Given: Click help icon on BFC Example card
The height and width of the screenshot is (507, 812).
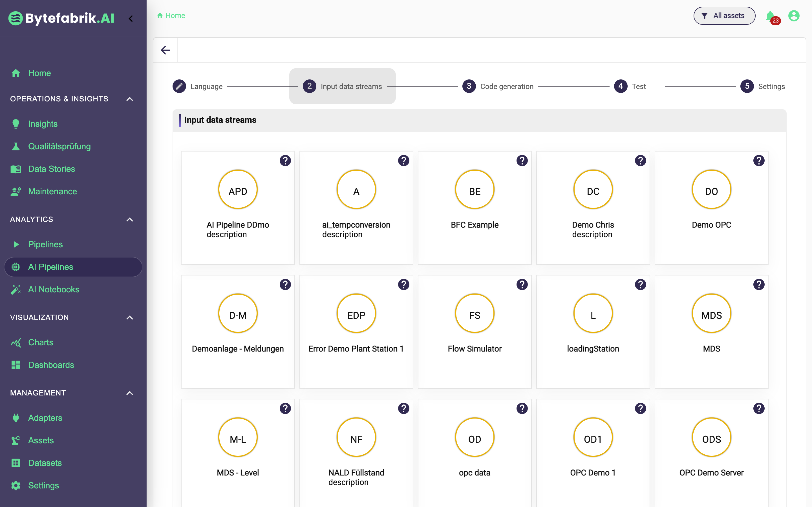Looking at the screenshot, I should [x=522, y=161].
